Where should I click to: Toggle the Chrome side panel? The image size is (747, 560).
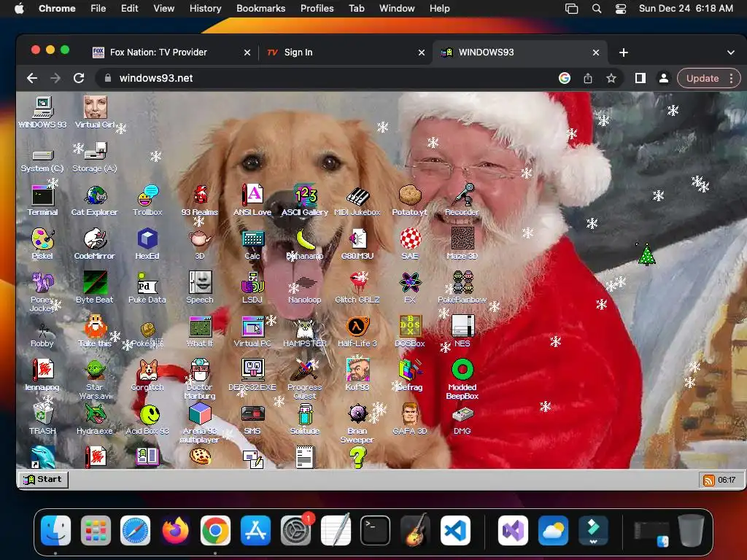(x=640, y=78)
